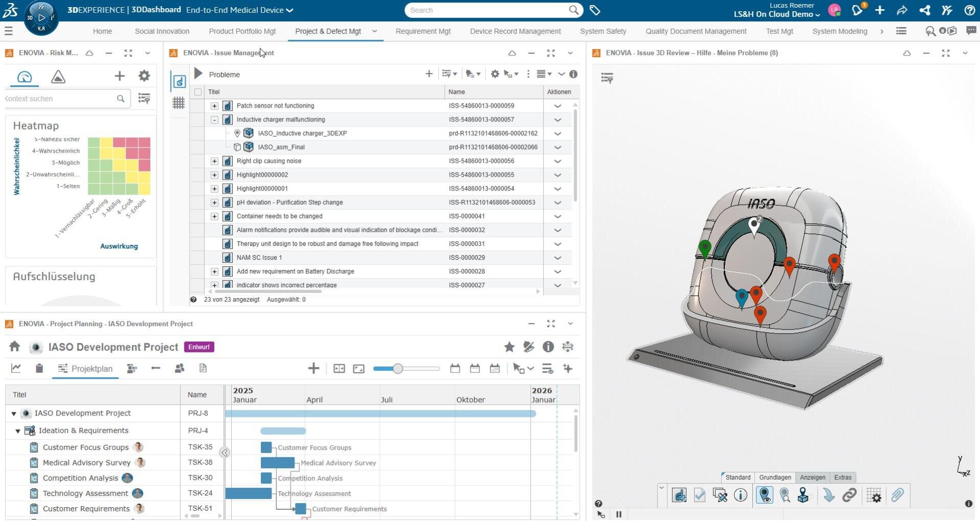This screenshot has width=980, height=521.
Task: Open actions dropdown for ISS-0000041
Action: click(x=557, y=216)
